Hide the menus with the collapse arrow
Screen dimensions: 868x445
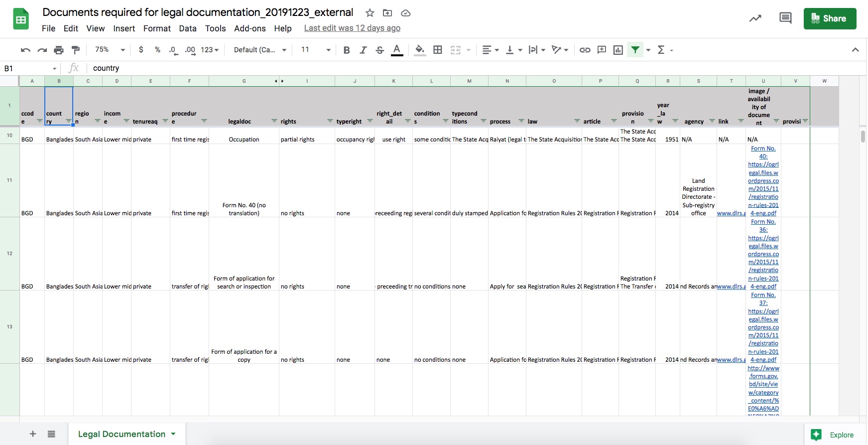point(855,50)
